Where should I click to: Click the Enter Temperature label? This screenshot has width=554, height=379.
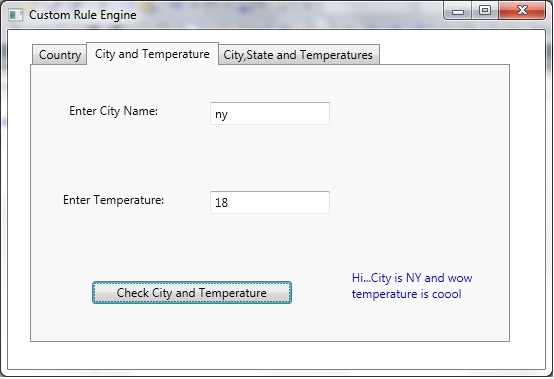click(113, 200)
